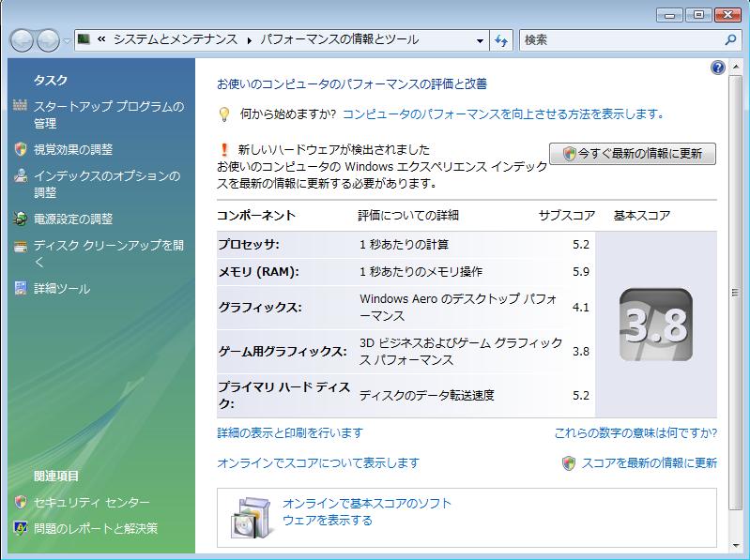Click the グラフィックス: row label
750x560 pixels.
[260, 308]
